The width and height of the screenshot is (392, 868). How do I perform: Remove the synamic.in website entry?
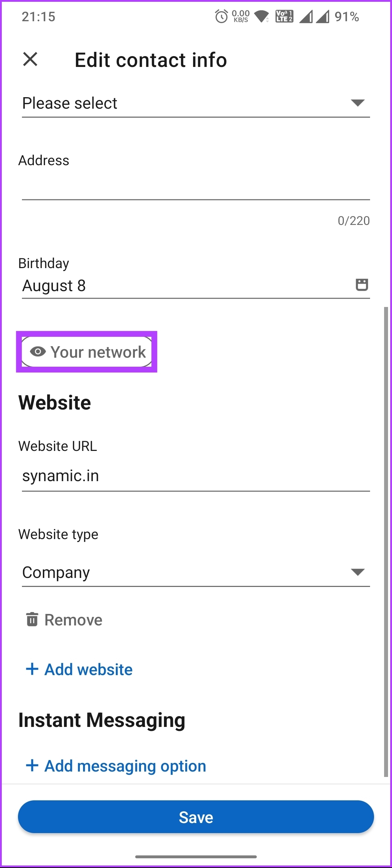click(x=64, y=620)
